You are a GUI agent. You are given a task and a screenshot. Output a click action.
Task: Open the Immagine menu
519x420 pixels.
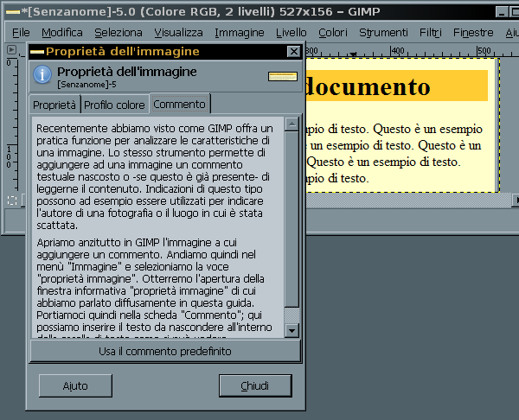(x=240, y=32)
